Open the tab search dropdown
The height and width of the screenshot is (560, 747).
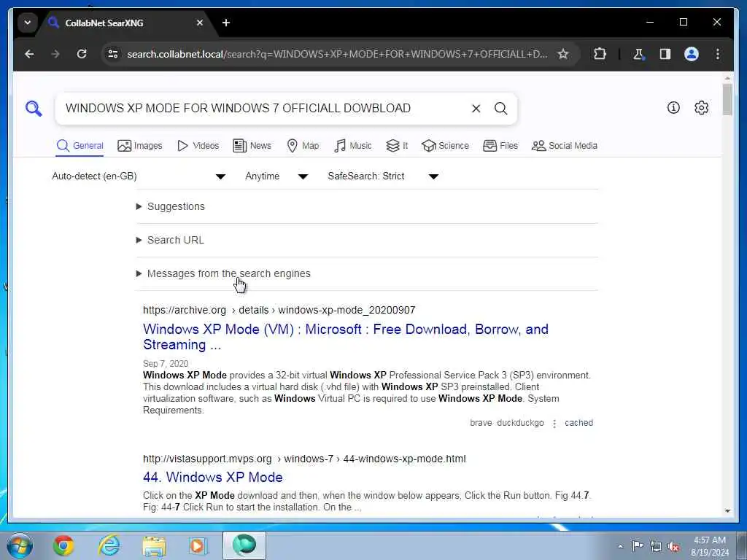[x=28, y=23]
